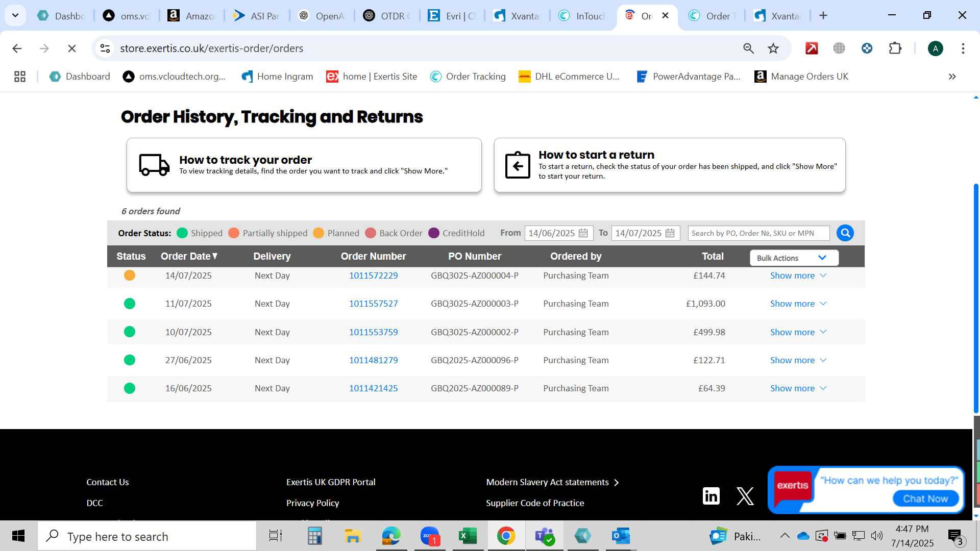Open the To date calendar picker
980x551 pixels.
pyautogui.click(x=670, y=233)
